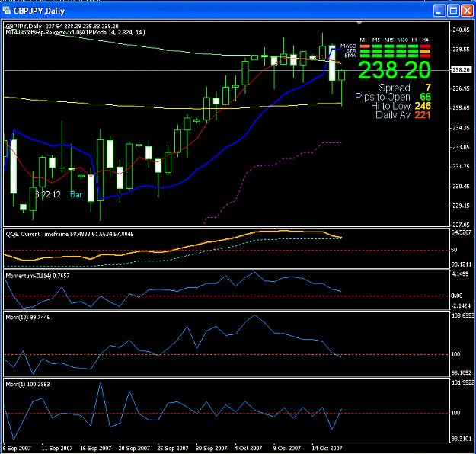Click the cyan Bar: label

tap(77, 194)
